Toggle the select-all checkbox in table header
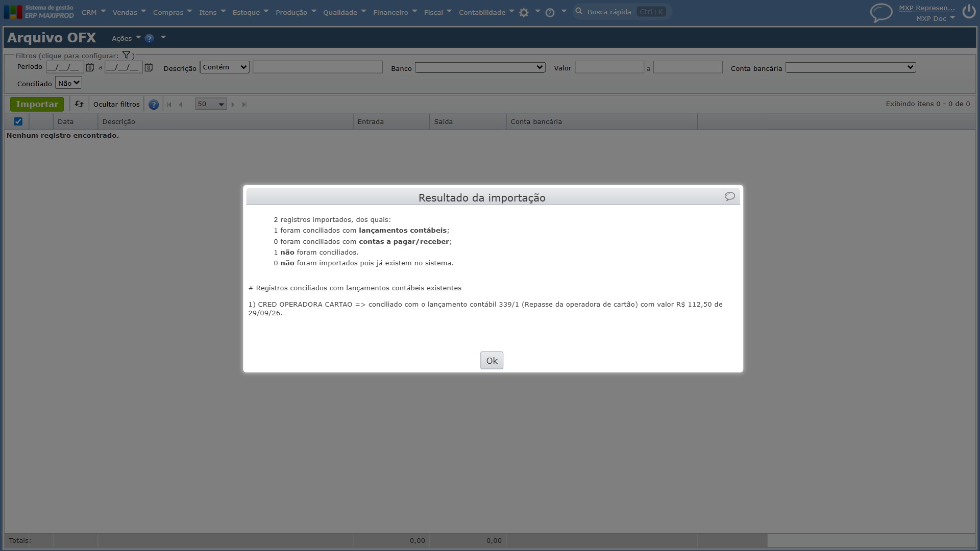The height and width of the screenshot is (551, 980). [x=18, y=121]
